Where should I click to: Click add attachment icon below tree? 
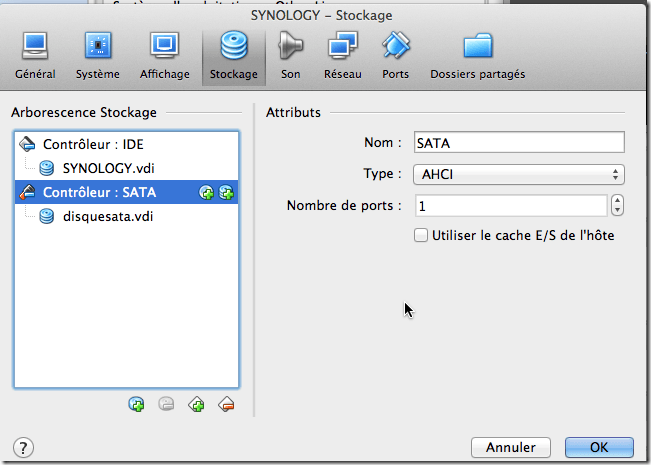pos(137,404)
